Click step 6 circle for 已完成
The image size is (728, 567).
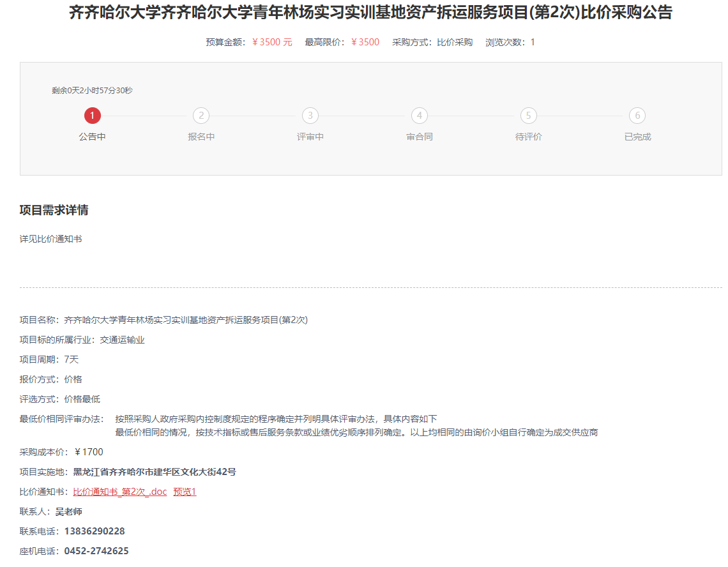637,116
